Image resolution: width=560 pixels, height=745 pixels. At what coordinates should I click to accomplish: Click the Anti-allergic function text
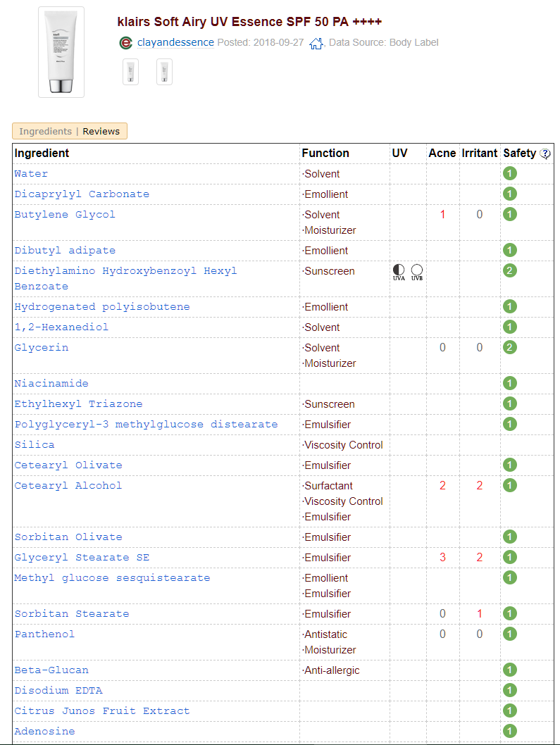point(331,670)
